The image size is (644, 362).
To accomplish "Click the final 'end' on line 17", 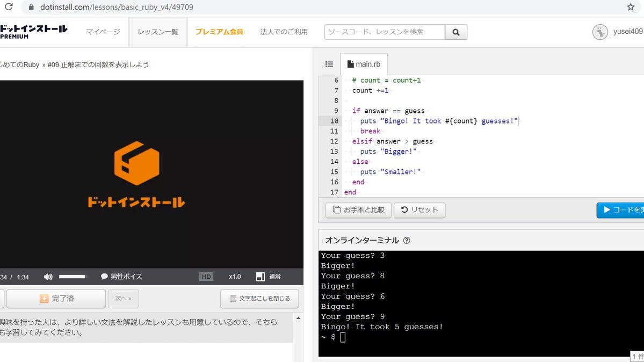I will (x=350, y=192).
